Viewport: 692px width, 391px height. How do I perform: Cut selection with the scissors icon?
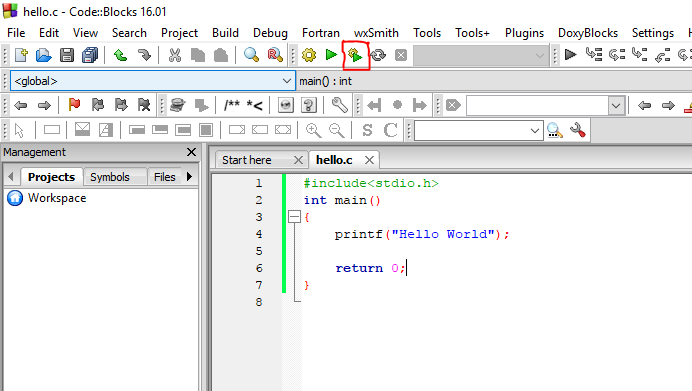coord(175,55)
